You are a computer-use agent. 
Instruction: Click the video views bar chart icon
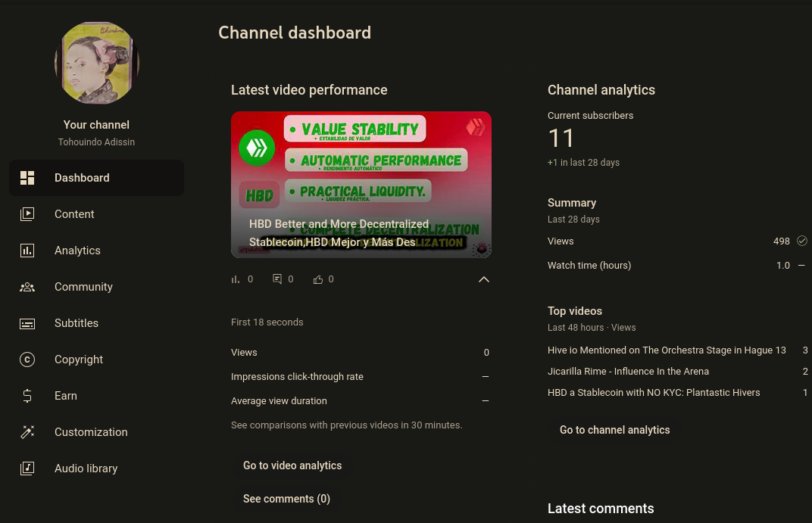(x=236, y=279)
